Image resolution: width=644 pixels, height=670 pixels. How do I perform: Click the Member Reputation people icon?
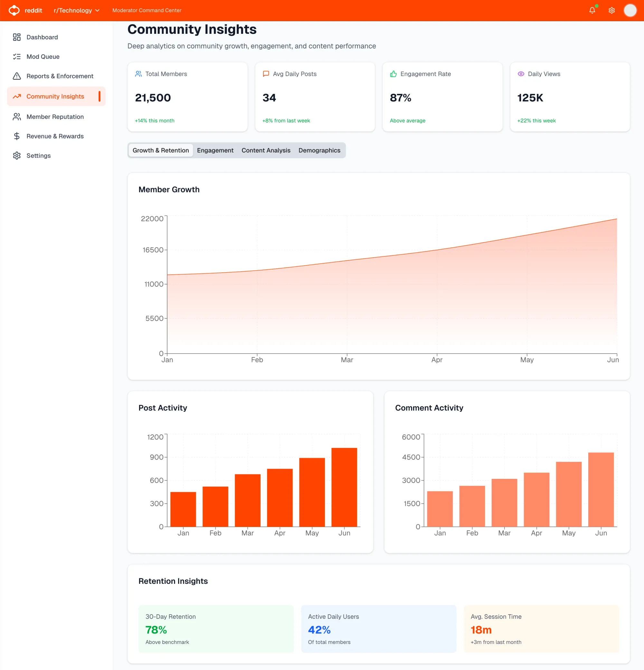(x=17, y=116)
